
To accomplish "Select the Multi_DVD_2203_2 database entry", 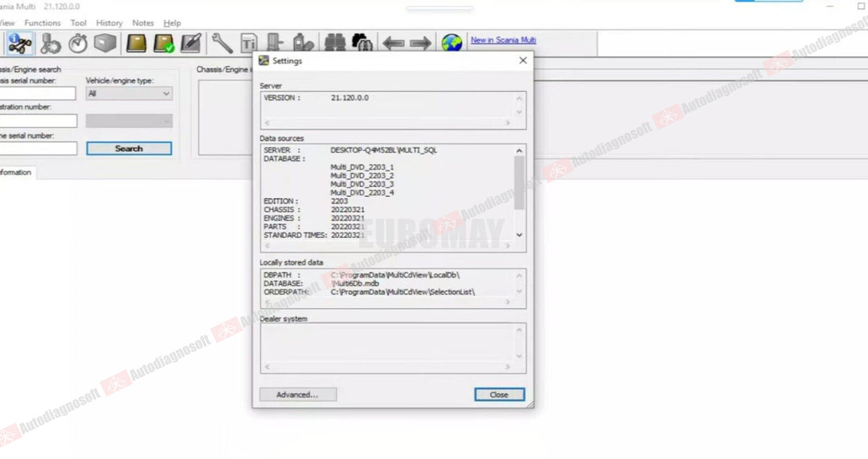I will point(362,175).
